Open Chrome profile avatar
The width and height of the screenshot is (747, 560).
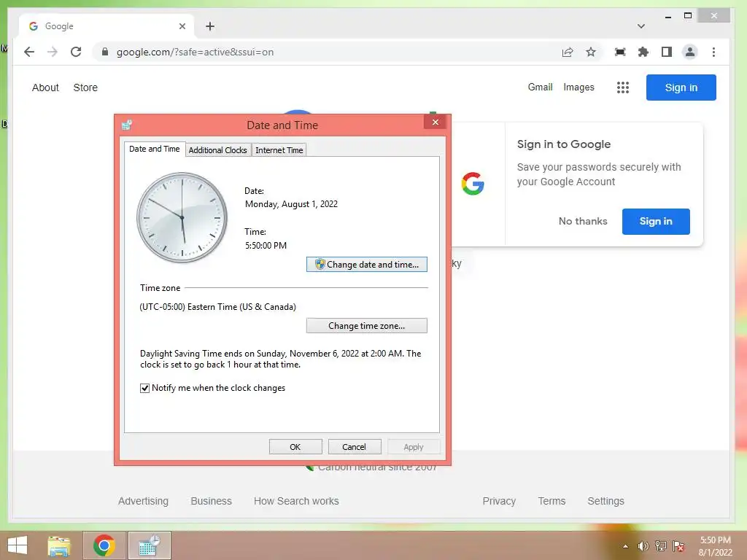pos(690,52)
